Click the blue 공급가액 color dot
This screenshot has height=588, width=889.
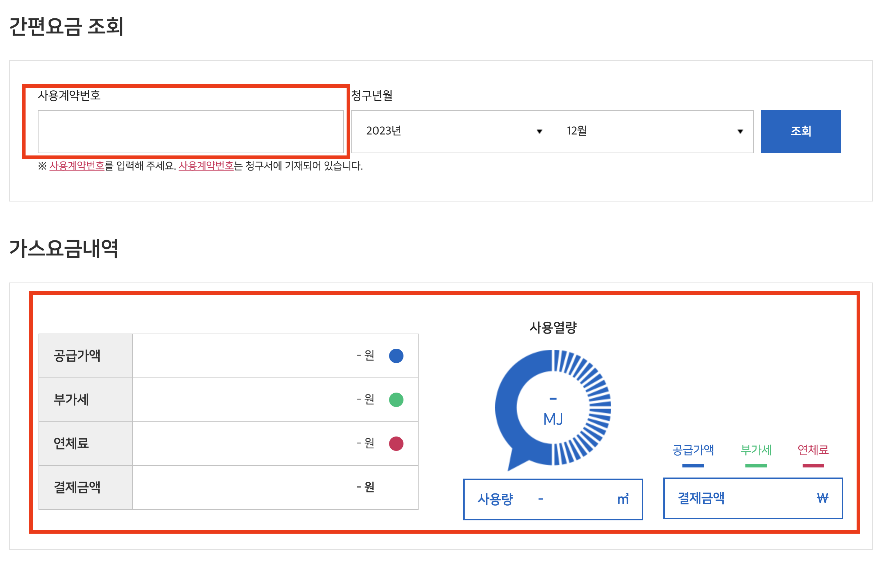(x=396, y=356)
